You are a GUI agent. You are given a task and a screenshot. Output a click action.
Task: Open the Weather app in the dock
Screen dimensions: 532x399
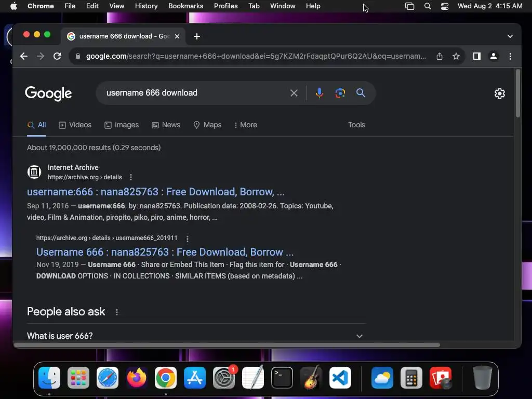tap(382, 378)
